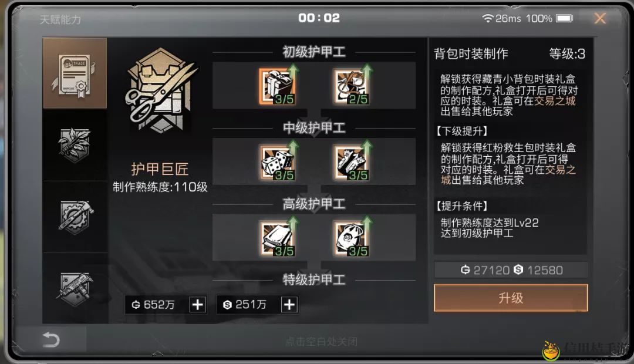Viewport: 634px width, 364px height.
Task: Choose the gloves skill icon
Action: (x=351, y=162)
